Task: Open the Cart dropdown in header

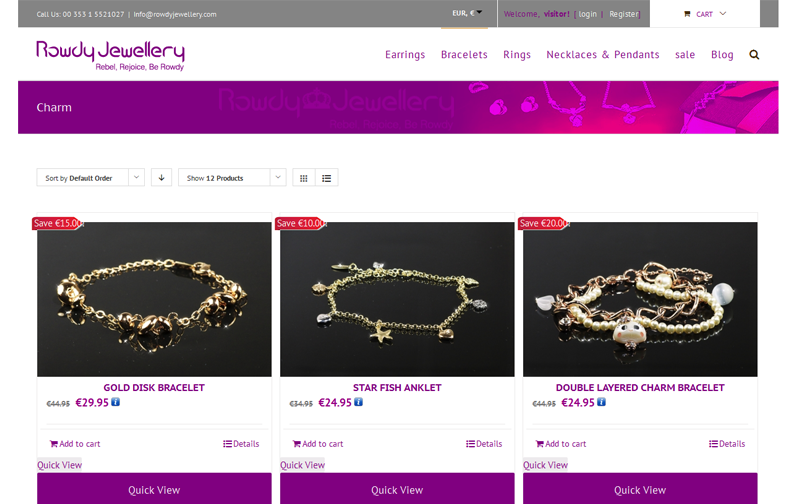Action: (705, 14)
